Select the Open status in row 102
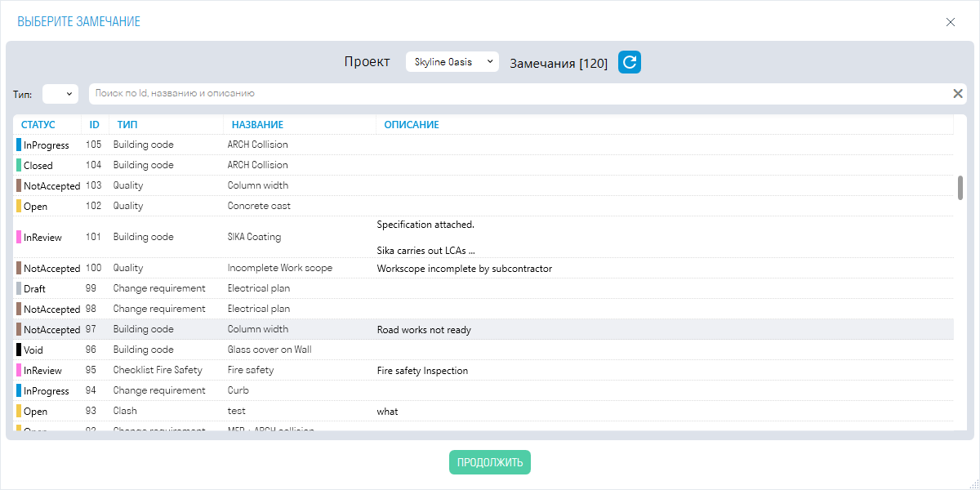 [x=36, y=206]
